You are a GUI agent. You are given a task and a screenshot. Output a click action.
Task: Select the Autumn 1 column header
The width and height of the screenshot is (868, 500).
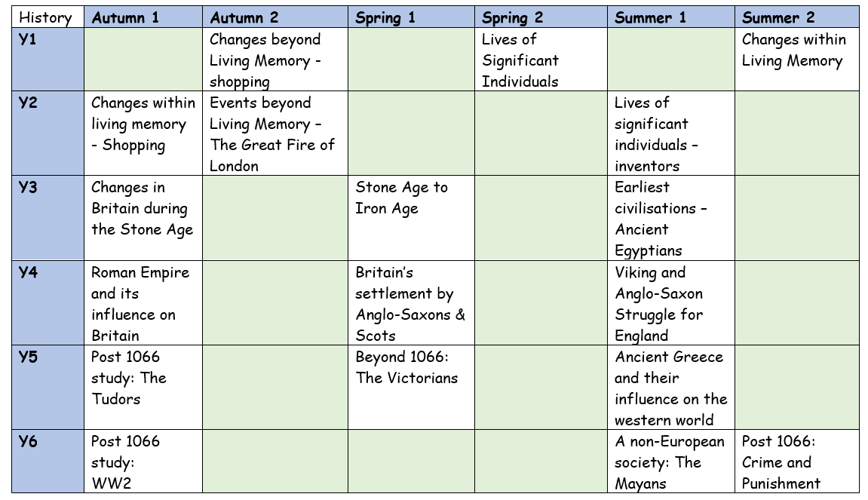click(x=143, y=17)
